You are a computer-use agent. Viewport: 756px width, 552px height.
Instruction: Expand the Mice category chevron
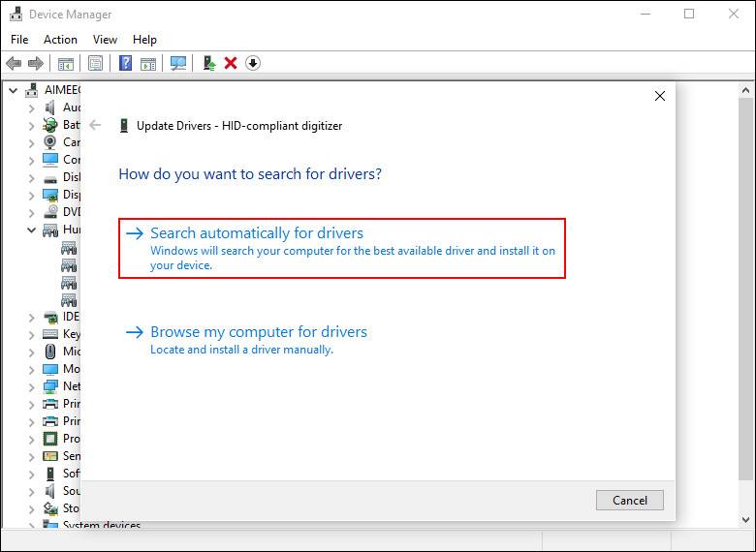coord(31,352)
